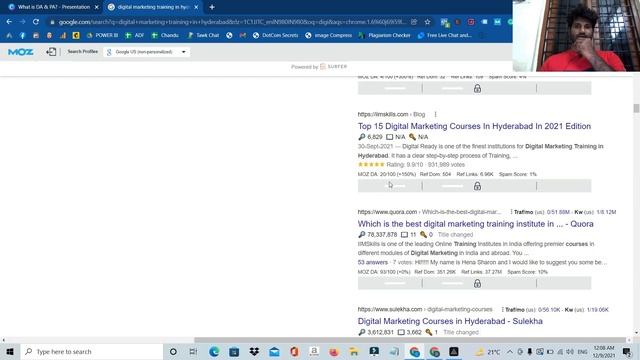This screenshot has height=360, width=640.
Task: Bookmark this page with the star icon
Action: (427, 22)
